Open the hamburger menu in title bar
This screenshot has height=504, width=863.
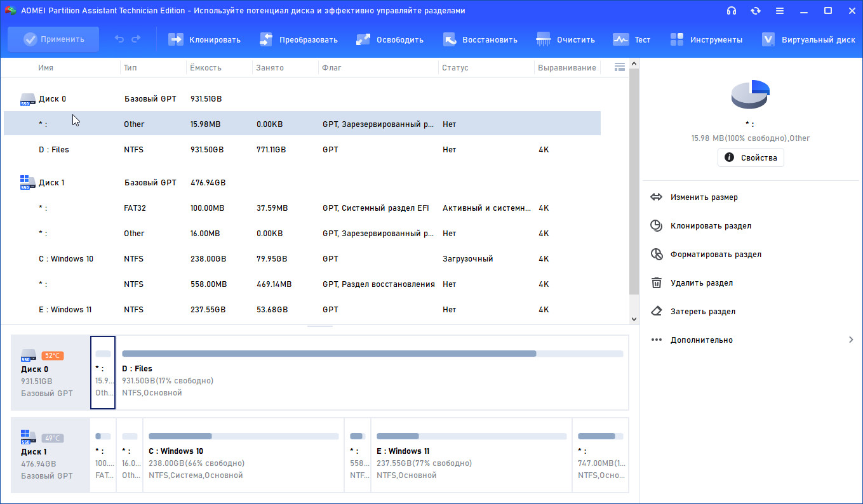779,11
